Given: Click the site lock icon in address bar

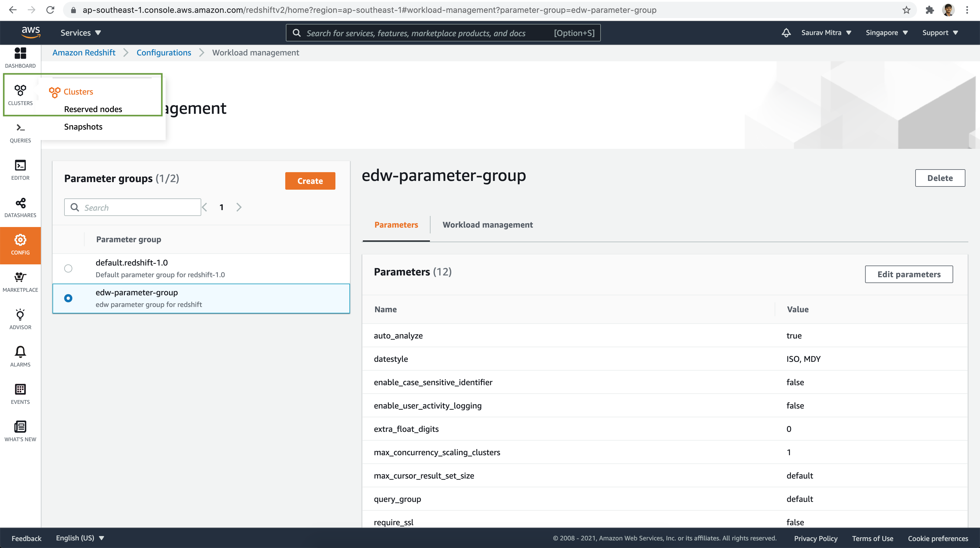Looking at the screenshot, I should click(x=73, y=10).
